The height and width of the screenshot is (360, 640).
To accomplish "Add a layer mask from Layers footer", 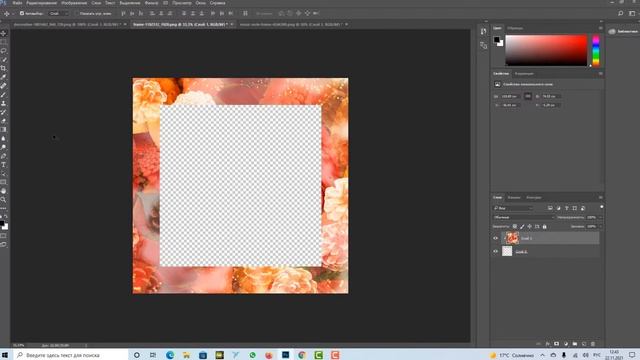I will click(556, 344).
